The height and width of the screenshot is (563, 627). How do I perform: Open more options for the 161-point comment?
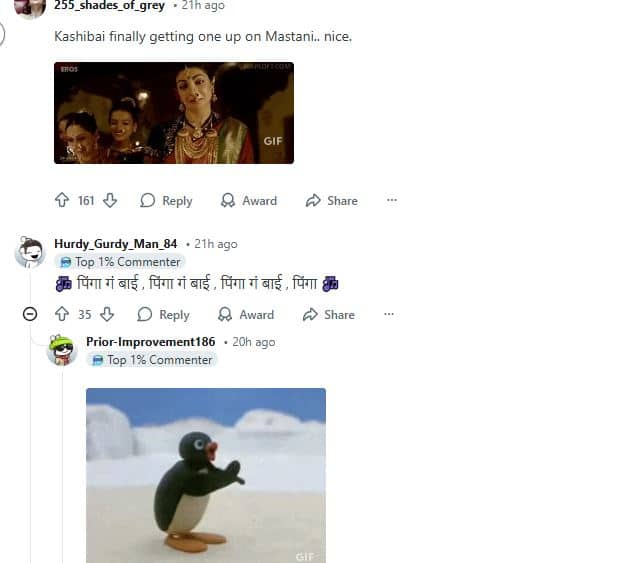coord(392,200)
